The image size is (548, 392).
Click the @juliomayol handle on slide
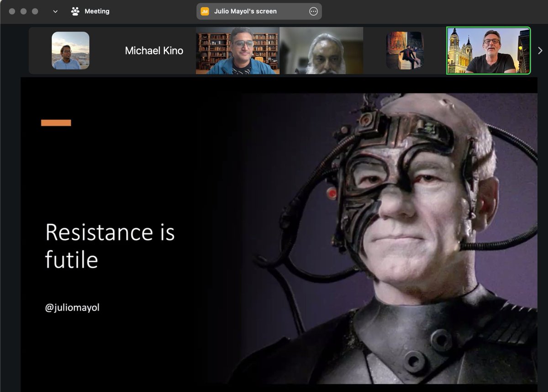(72, 308)
